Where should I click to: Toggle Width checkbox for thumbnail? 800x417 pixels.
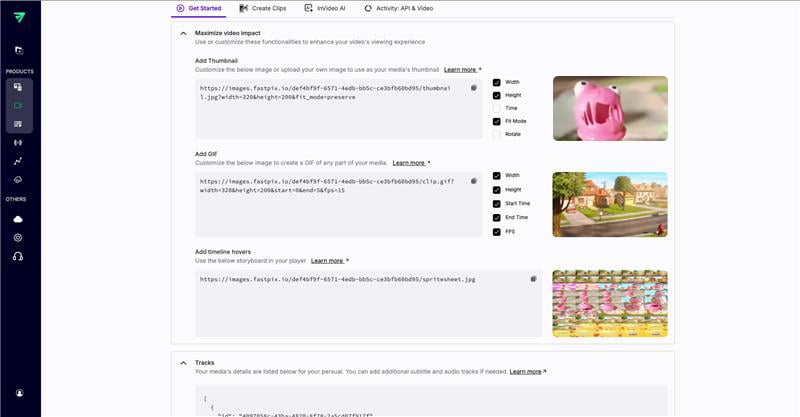496,82
